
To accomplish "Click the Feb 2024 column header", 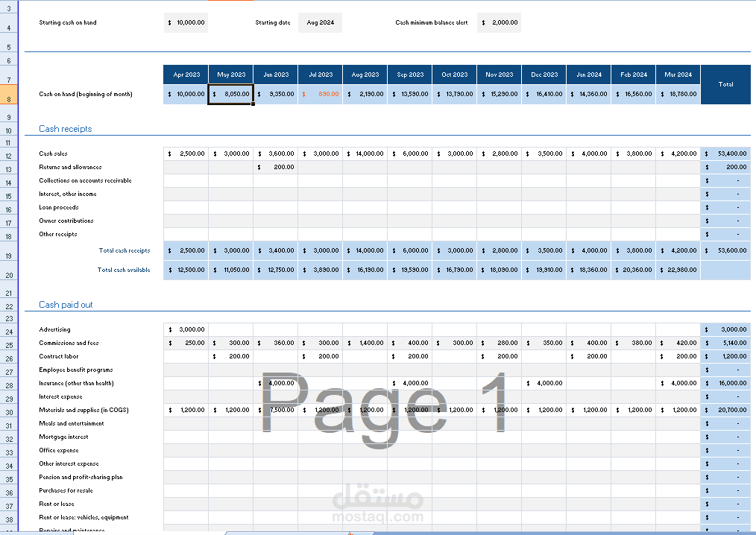I will tap(634, 75).
